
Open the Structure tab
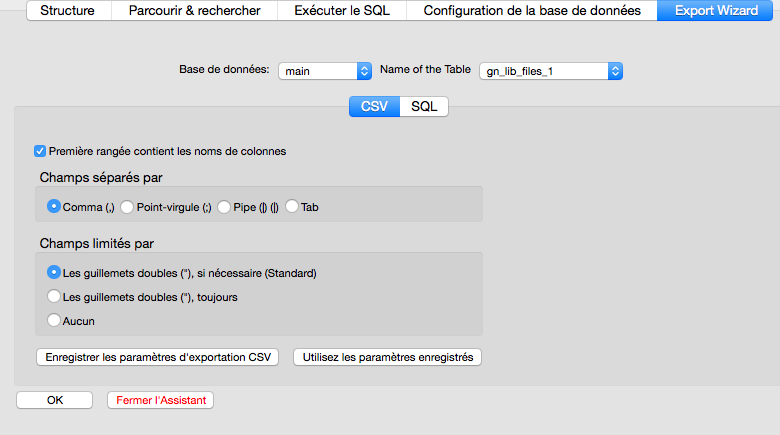click(68, 11)
